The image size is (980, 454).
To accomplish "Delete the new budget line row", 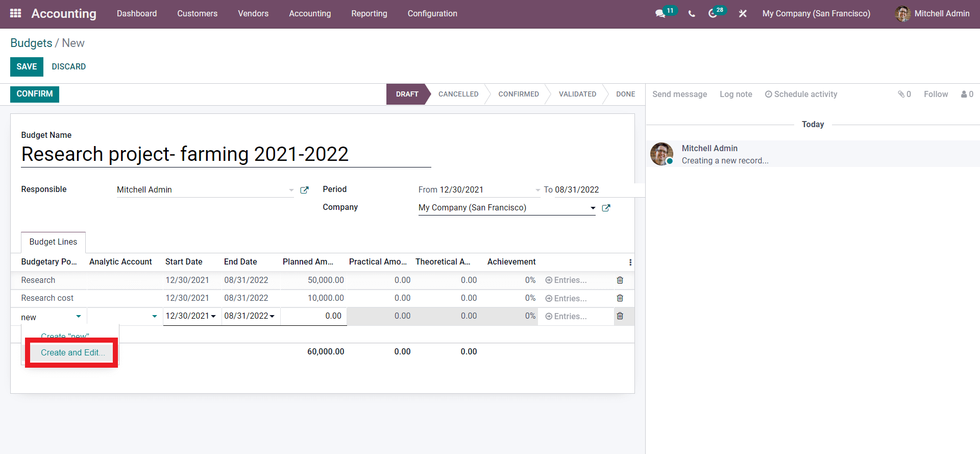I will click(620, 316).
